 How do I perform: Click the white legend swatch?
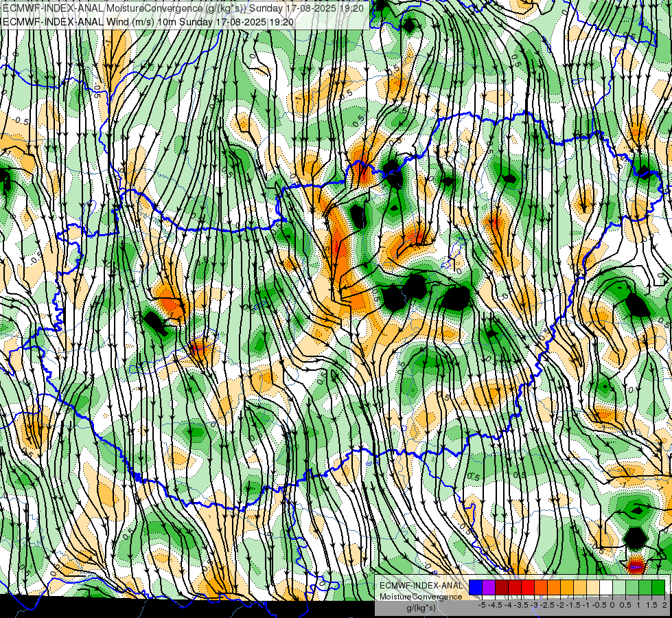point(606,588)
